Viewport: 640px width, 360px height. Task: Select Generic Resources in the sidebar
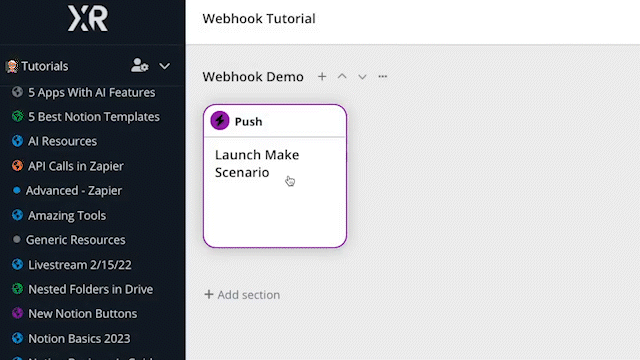click(76, 240)
